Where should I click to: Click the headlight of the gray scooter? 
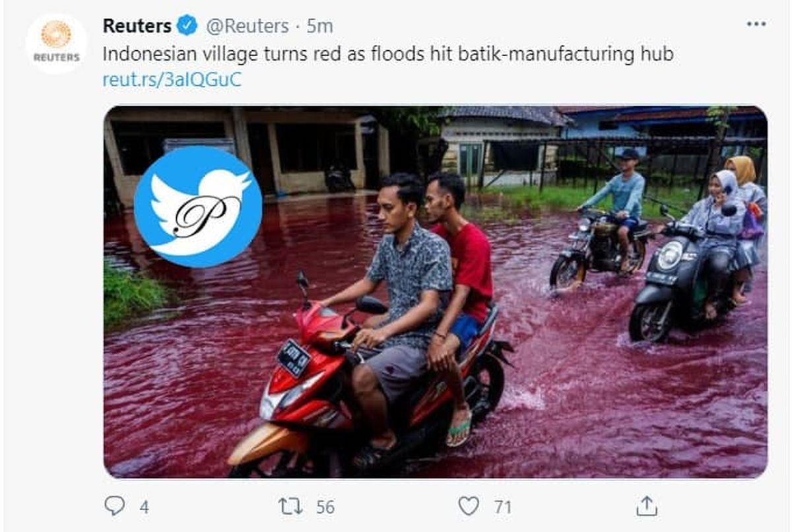669,255
